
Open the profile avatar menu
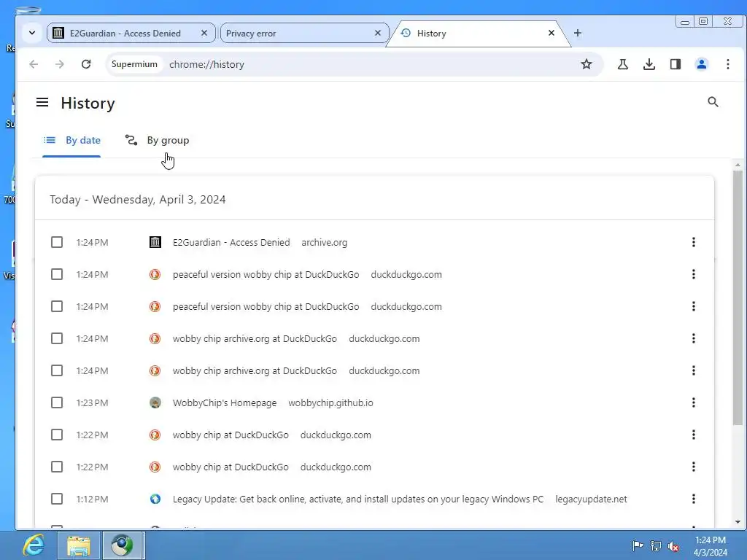(701, 64)
